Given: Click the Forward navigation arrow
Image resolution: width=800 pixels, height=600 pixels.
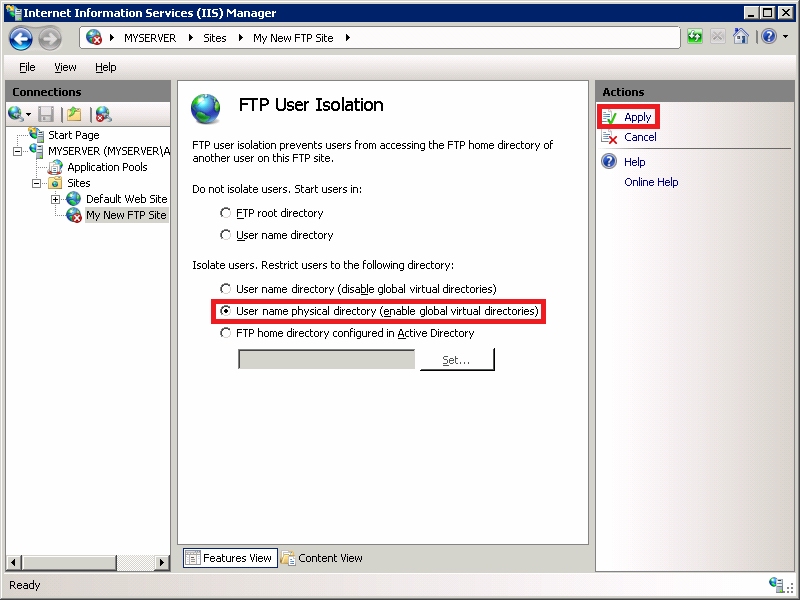Looking at the screenshot, I should pyautogui.click(x=50, y=38).
